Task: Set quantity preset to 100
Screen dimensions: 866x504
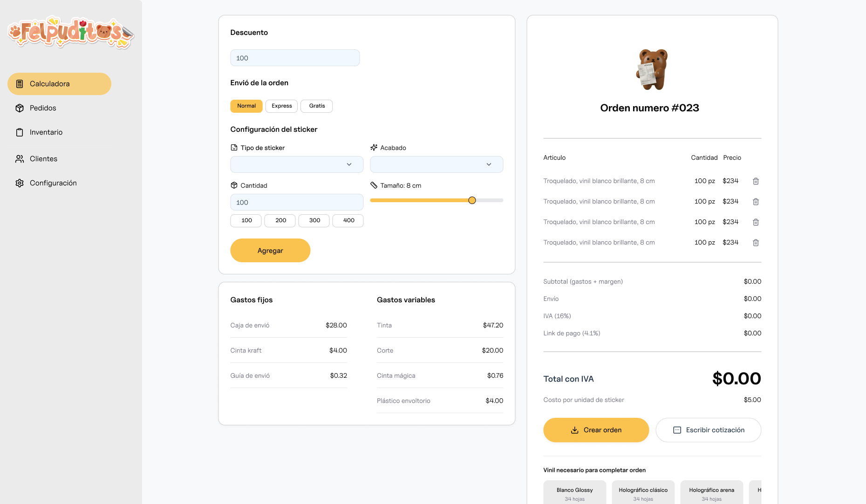Action: [x=246, y=221]
